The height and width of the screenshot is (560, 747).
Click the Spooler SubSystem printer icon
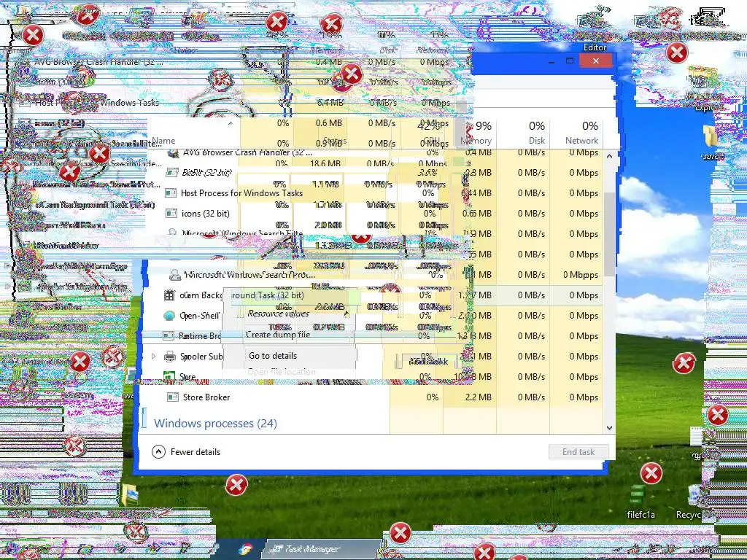tap(169, 356)
